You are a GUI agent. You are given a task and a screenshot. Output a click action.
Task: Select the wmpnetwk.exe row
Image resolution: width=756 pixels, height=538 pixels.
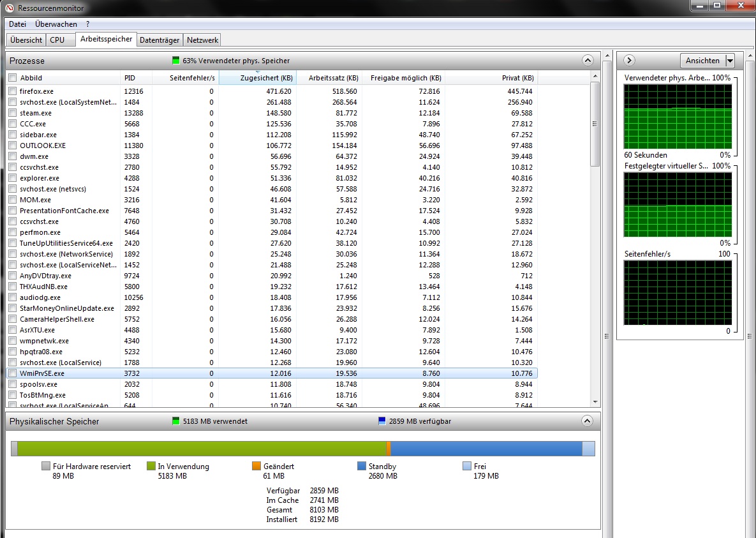point(272,341)
